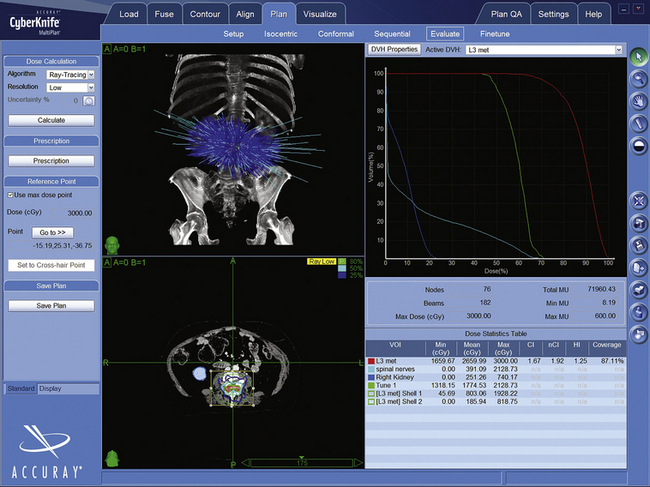Click the uncertainty calculator icon
The width and height of the screenshot is (650, 487).
pyautogui.click(x=89, y=100)
